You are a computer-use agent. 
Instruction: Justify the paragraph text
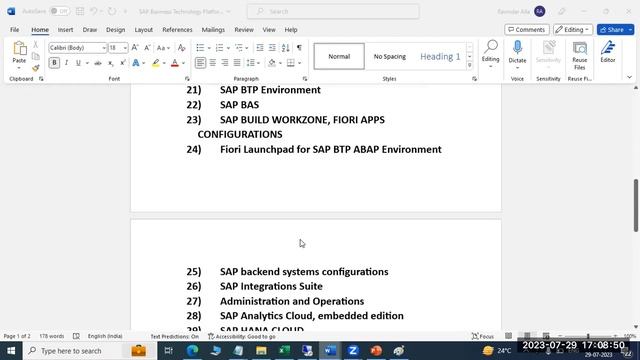[x=237, y=63]
